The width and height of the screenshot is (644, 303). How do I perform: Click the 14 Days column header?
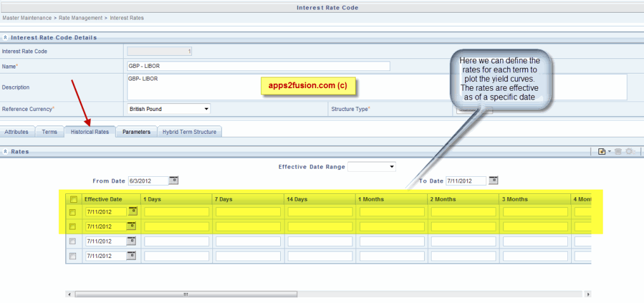[x=320, y=199]
